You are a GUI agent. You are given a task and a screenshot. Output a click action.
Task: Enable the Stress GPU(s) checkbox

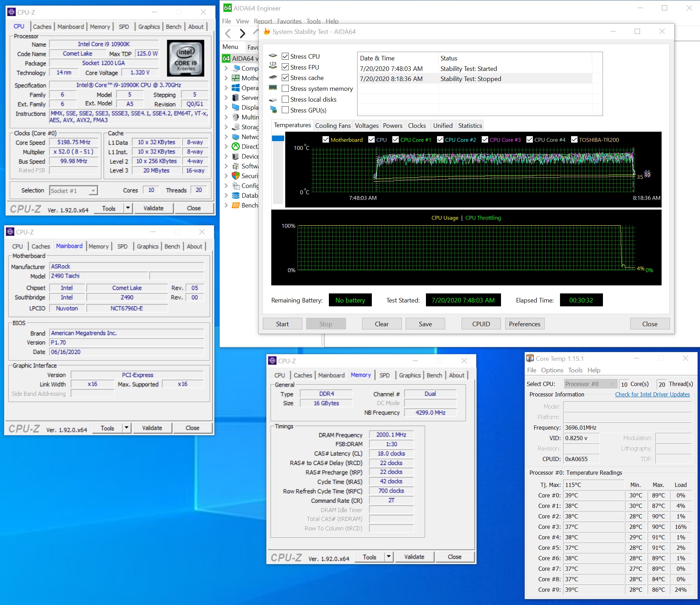[x=285, y=110]
